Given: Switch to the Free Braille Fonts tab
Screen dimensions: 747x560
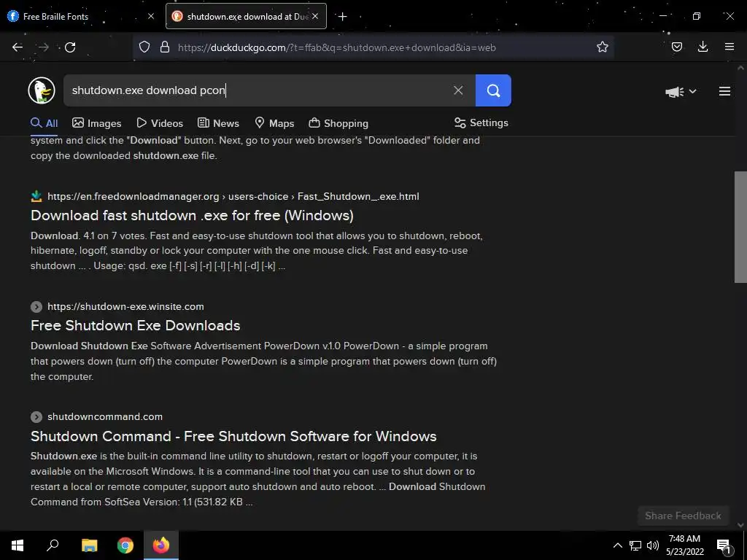Looking at the screenshot, I should [x=81, y=16].
